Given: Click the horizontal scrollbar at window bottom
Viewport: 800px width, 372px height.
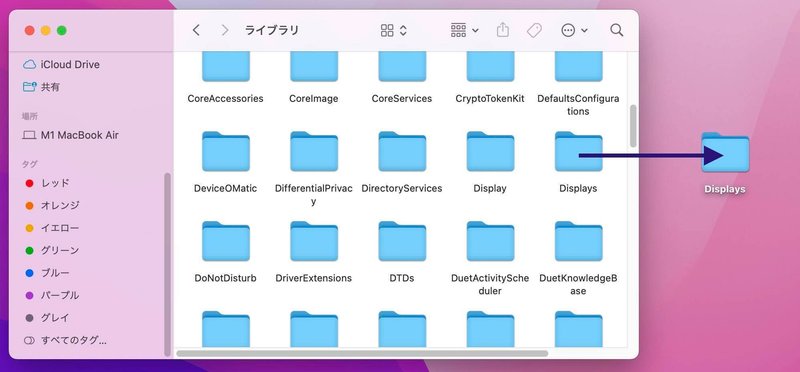Looking at the screenshot, I should point(362,353).
